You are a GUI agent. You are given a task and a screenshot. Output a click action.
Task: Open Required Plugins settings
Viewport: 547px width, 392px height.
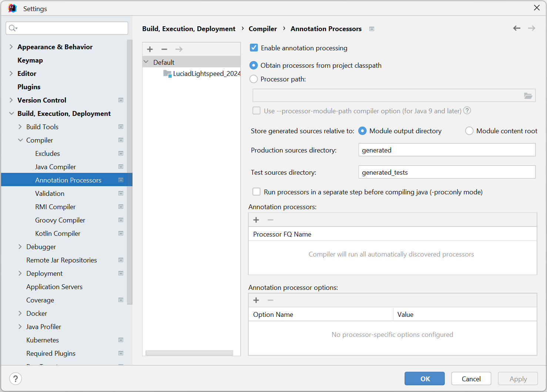click(x=51, y=353)
